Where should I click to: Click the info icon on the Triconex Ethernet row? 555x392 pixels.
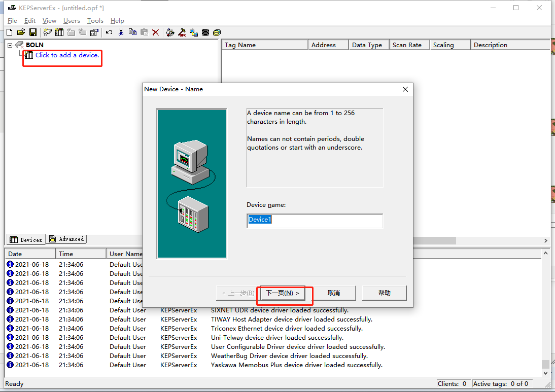coord(10,328)
